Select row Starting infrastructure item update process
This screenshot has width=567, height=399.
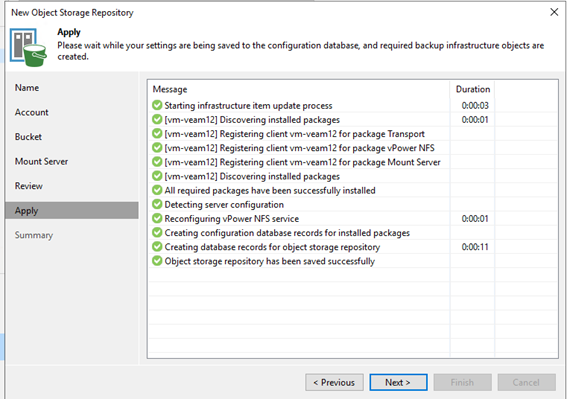[353, 105]
